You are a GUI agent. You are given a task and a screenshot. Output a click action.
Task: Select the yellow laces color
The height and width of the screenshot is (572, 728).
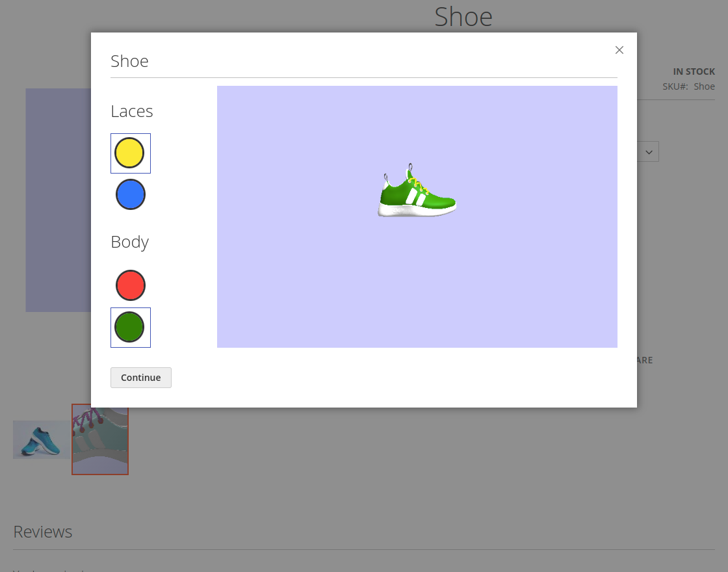130,153
